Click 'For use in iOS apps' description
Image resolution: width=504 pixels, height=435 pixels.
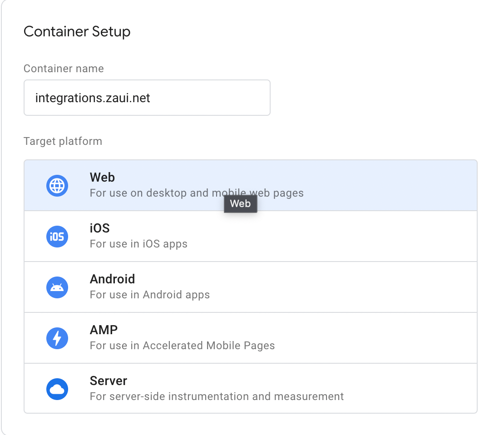(138, 244)
